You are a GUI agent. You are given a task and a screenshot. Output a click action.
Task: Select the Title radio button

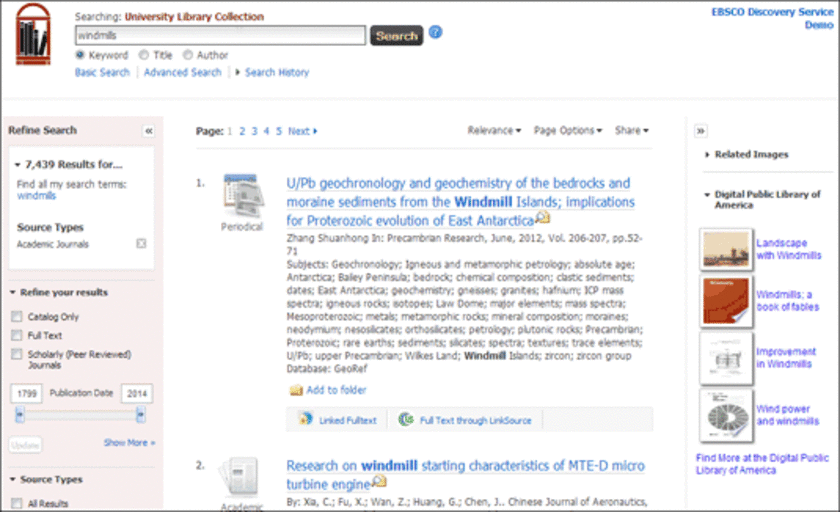tap(144, 55)
